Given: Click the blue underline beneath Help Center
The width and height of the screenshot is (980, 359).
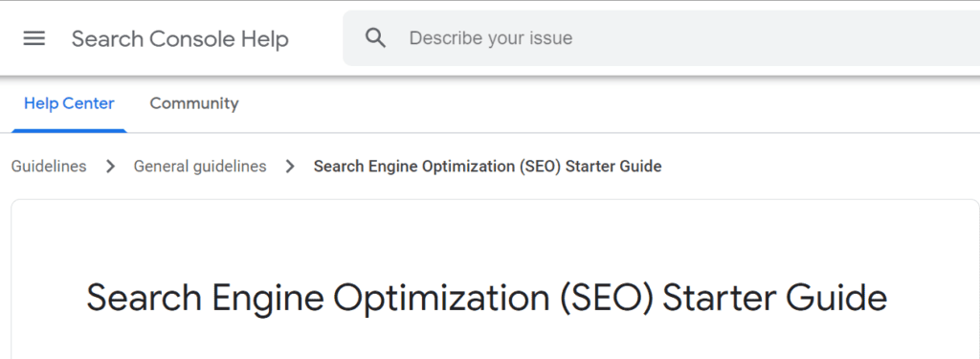Looking at the screenshot, I should pos(69,131).
